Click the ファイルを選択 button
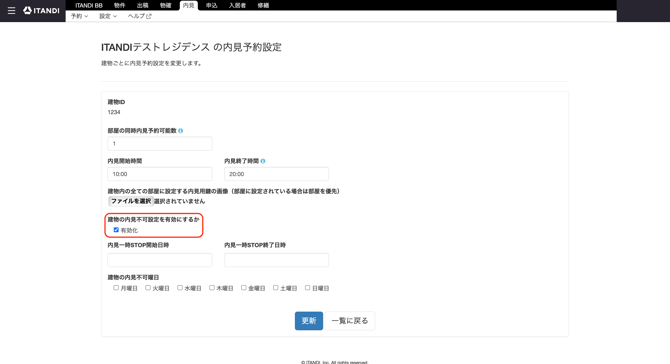Image resolution: width=670 pixels, height=364 pixels. click(x=131, y=201)
